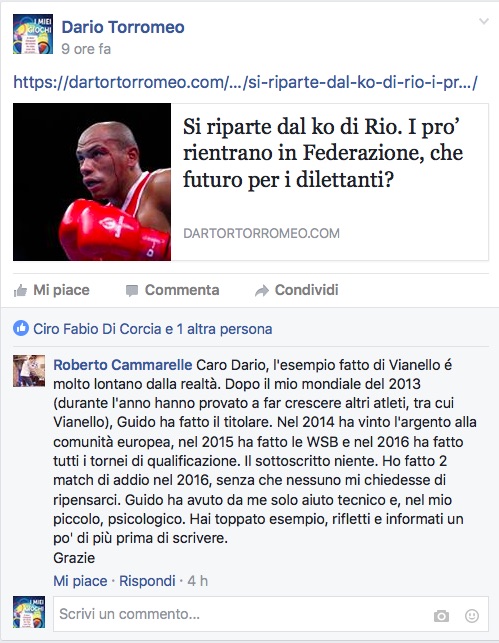This screenshot has width=499, height=643.
Task: View who liked: Ciro Fabio Di Corcia
Action: point(97,329)
